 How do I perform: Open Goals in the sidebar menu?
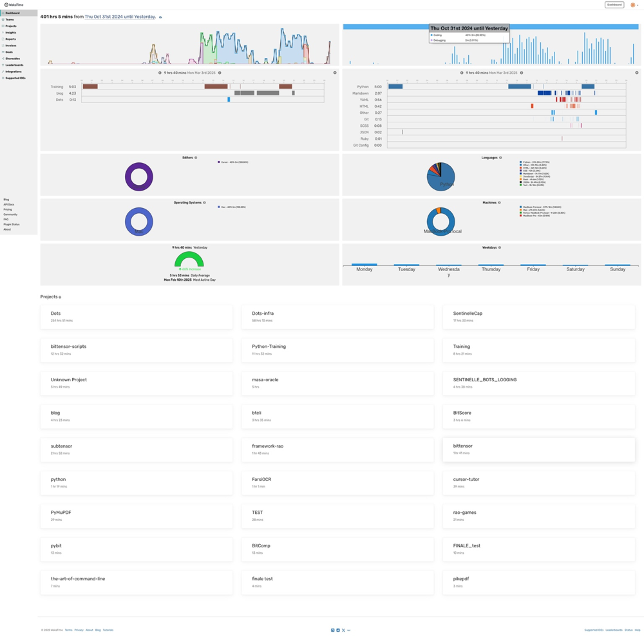(9, 52)
